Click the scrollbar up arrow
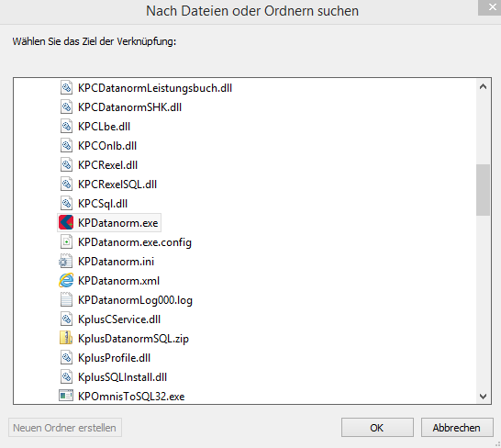This screenshot has height=448, width=501. tap(483, 86)
